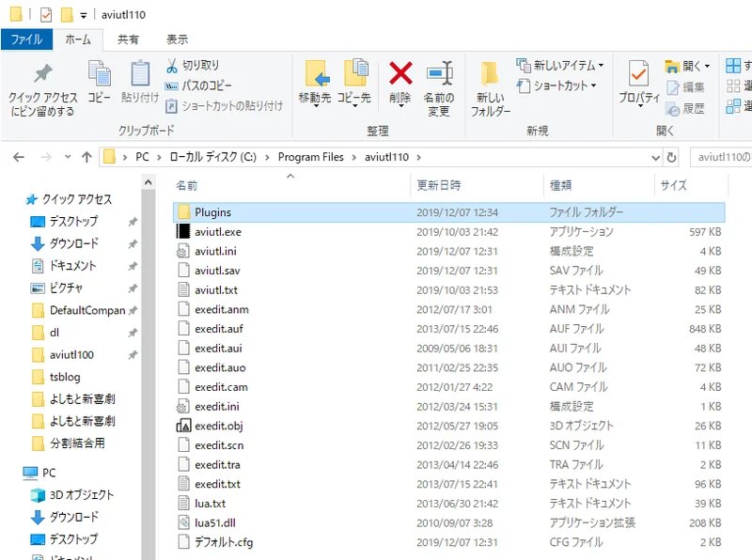752x560 pixels.
Task: Click the Paste (貼り付け) clipboard icon
Action: 140,73
